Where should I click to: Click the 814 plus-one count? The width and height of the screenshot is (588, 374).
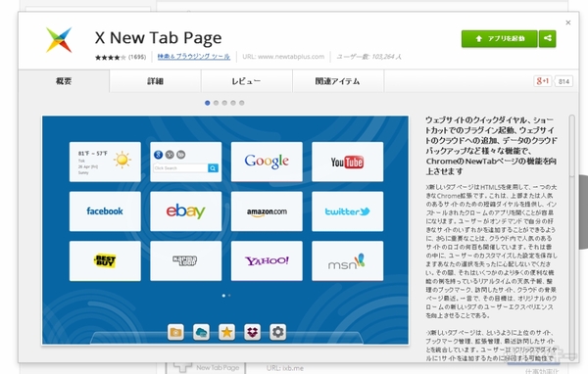coord(563,81)
